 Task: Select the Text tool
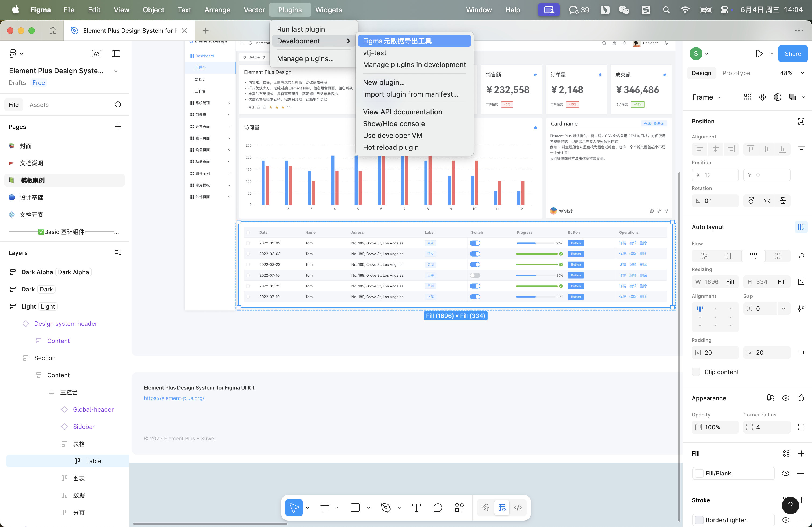point(416,508)
